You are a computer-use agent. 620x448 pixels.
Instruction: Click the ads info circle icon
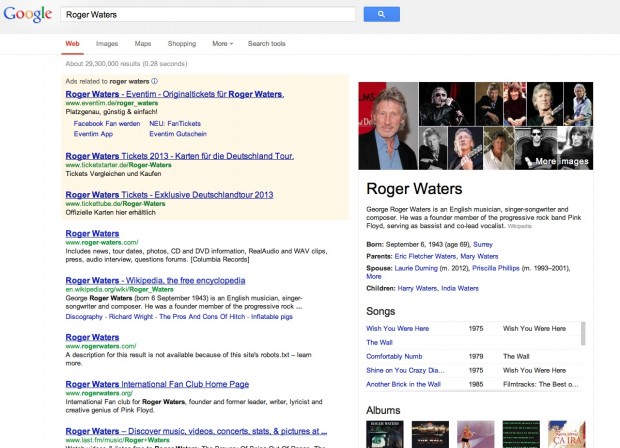(155, 81)
